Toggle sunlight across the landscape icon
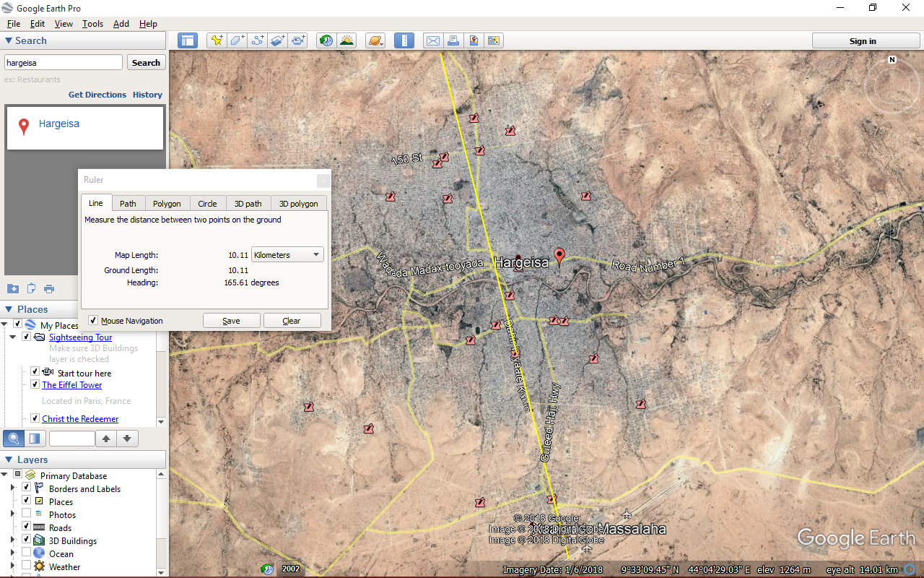 [x=347, y=41]
